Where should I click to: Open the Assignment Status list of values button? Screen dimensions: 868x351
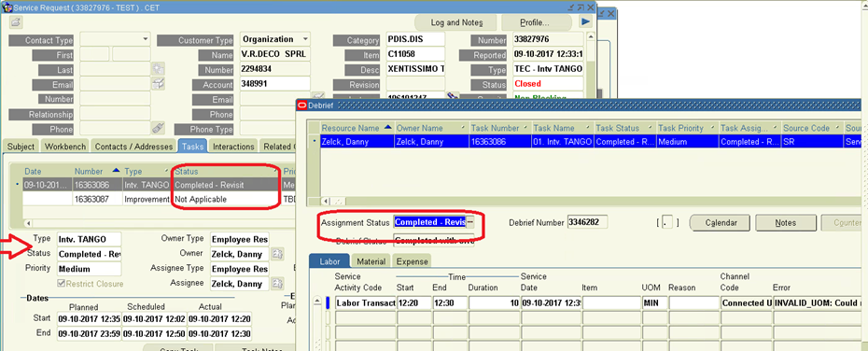pos(470,222)
